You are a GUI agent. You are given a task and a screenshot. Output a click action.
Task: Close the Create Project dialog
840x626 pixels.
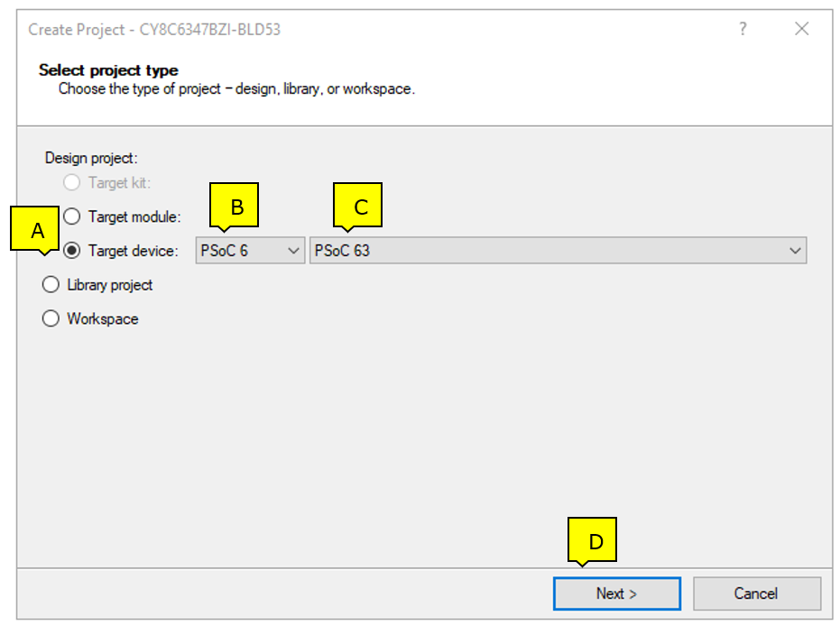pos(802,29)
